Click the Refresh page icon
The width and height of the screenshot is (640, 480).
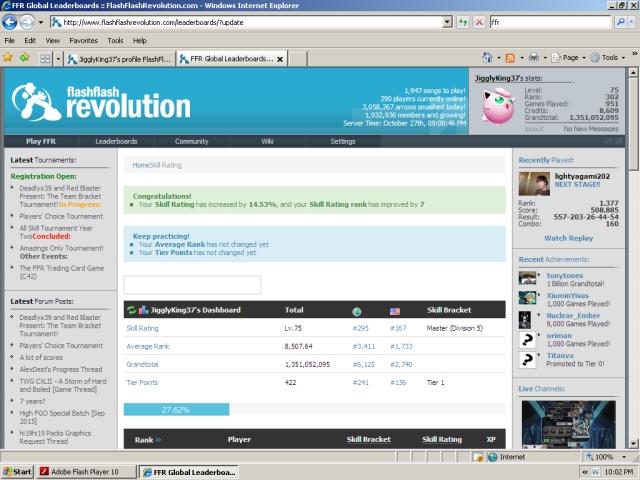462,22
